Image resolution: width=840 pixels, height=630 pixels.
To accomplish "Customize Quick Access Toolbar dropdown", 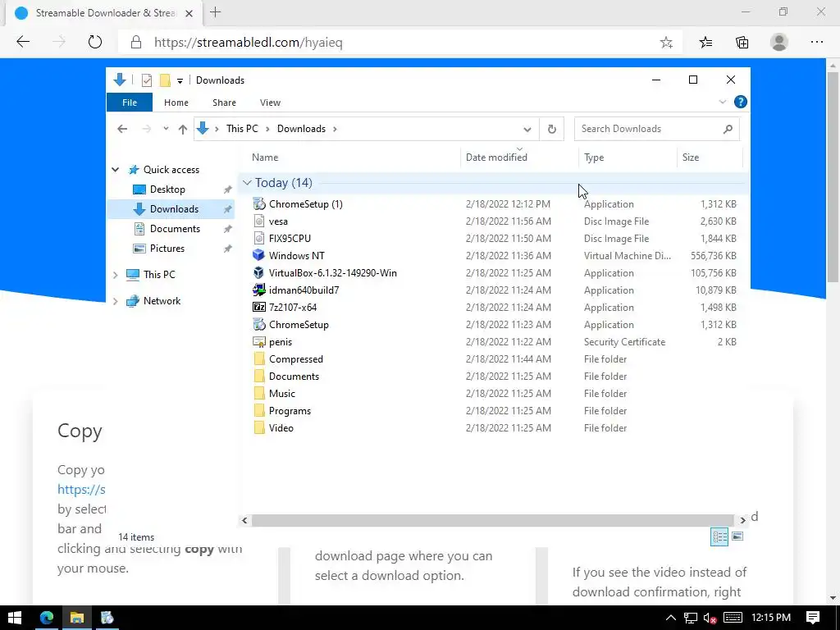I will tap(180, 81).
